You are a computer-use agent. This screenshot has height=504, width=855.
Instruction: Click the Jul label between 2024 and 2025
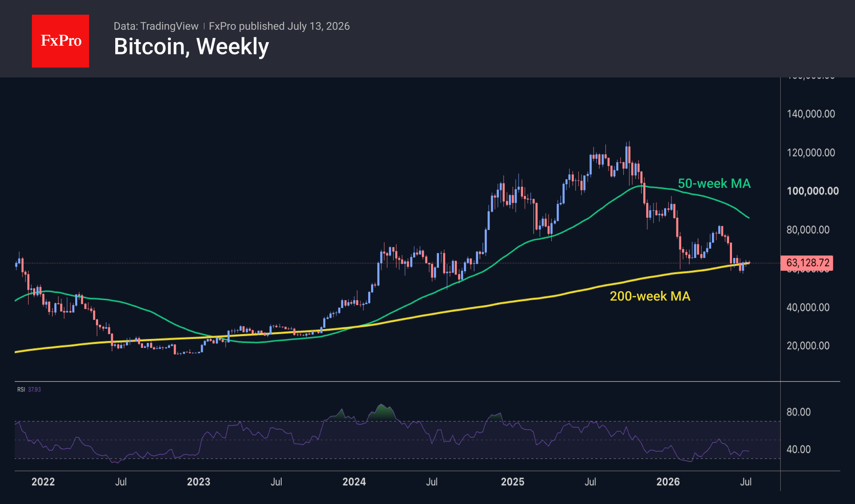coord(432,482)
